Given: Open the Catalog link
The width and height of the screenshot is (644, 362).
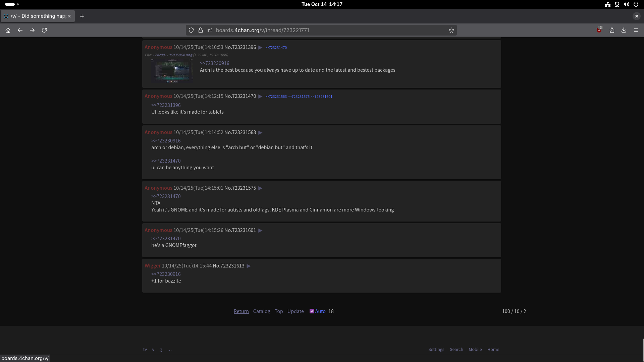Looking at the screenshot, I should point(262,311).
